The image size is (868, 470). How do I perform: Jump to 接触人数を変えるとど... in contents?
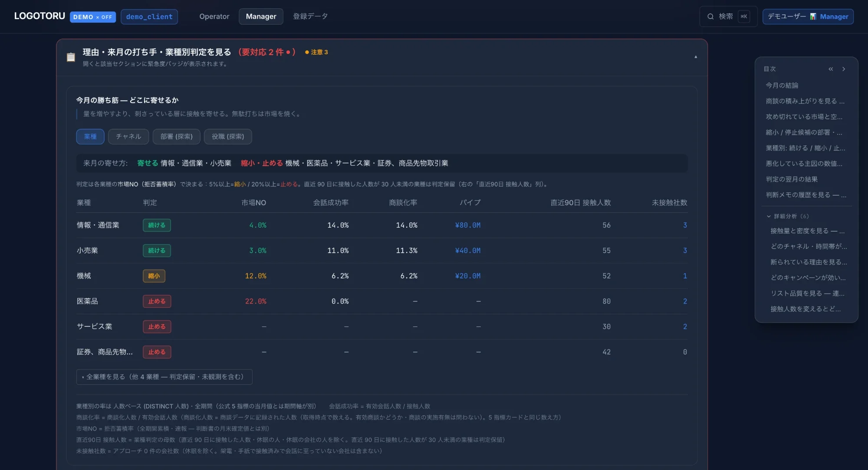pyautogui.click(x=806, y=309)
